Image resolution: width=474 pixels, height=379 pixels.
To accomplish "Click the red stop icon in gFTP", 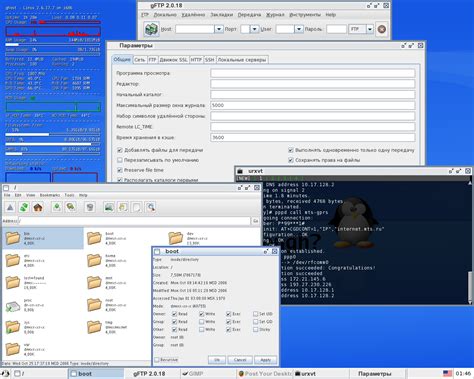I will click(x=382, y=29).
